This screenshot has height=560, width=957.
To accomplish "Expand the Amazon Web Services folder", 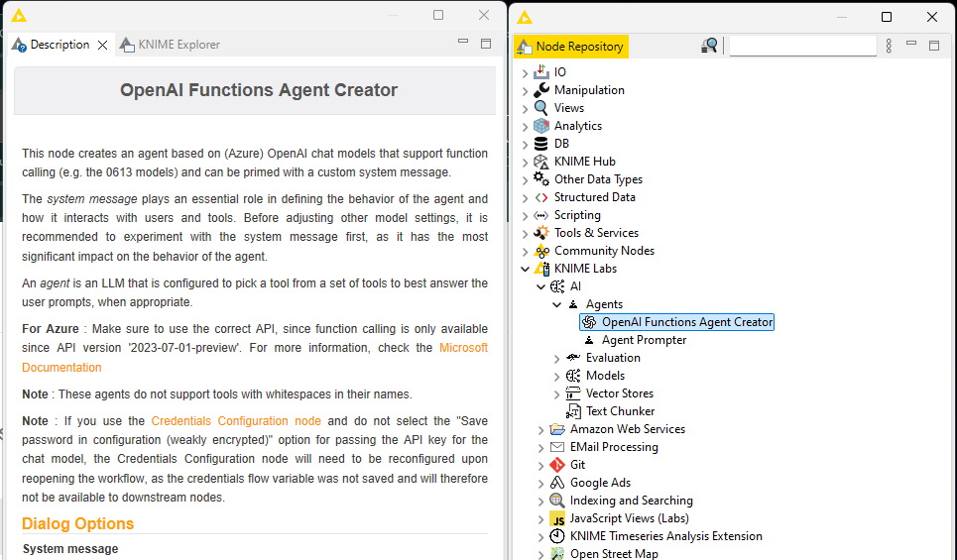I will tap(540, 430).
